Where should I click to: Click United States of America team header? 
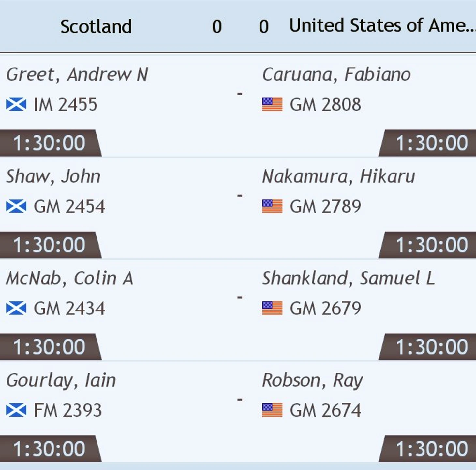click(381, 25)
